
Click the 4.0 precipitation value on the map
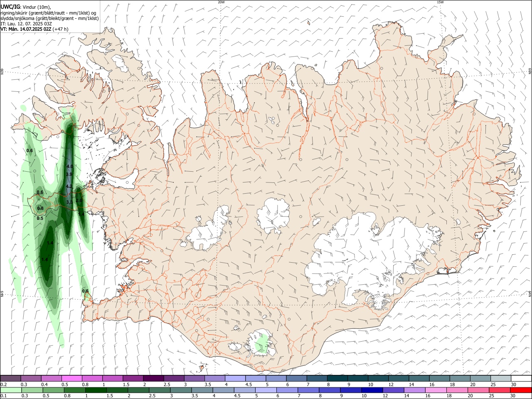tap(70, 166)
